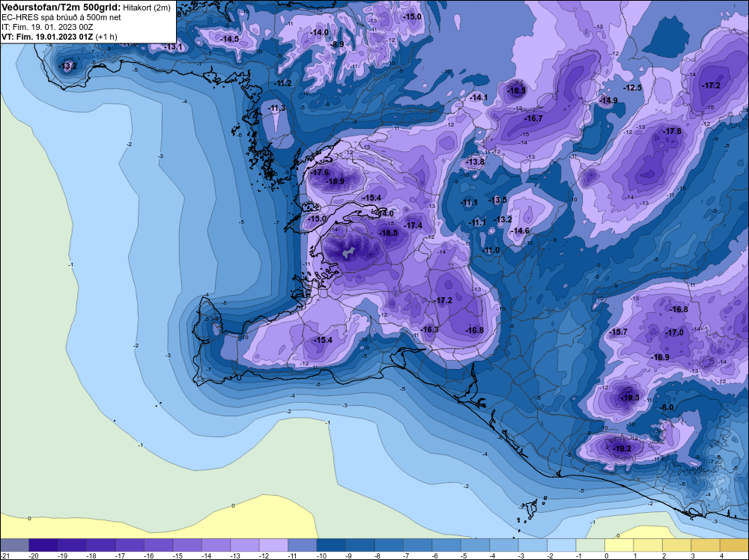Click the -13.5 temperature value
The height and width of the screenshot is (560, 749).
(498, 200)
